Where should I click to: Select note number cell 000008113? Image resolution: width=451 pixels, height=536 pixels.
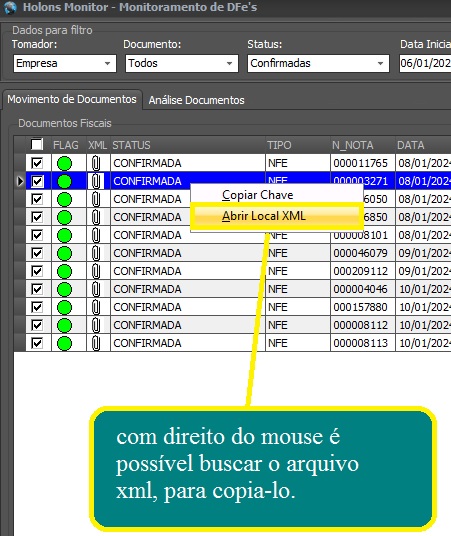362,343
